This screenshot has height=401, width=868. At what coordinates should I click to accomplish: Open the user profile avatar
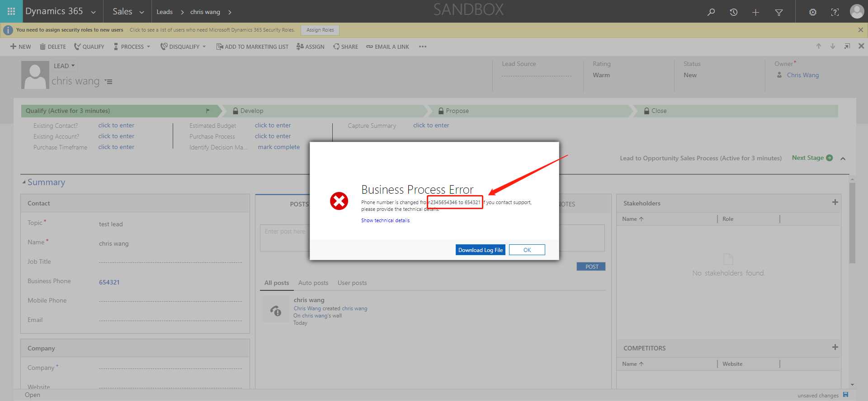[857, 11]
